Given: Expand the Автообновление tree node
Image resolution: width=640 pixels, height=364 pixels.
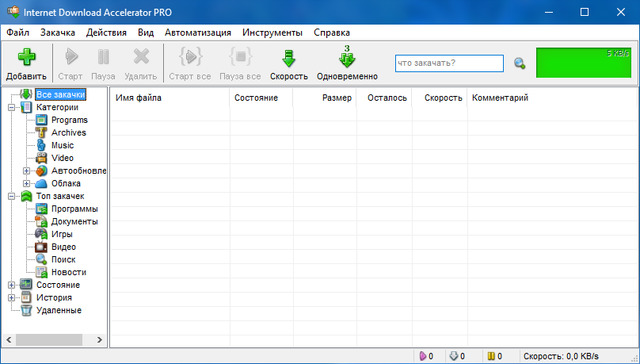Looking at the screenshot, I should pos(27,171).
